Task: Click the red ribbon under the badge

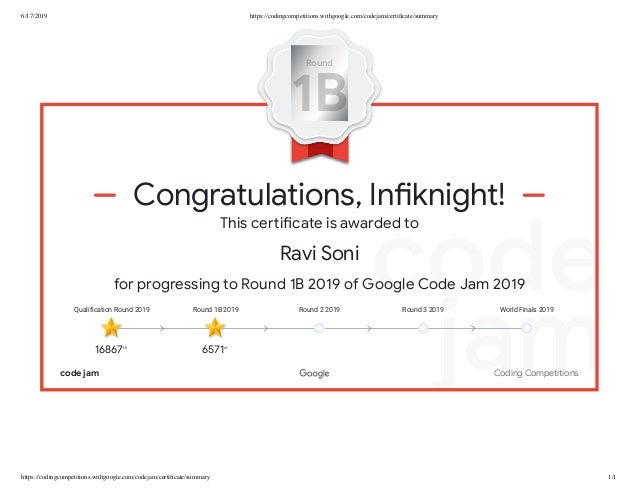Action: click(x=320, y=151)
